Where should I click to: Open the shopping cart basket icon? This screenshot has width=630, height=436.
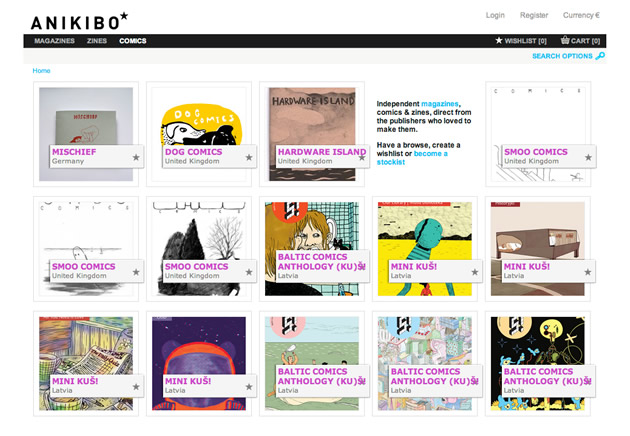click(565, 40)
